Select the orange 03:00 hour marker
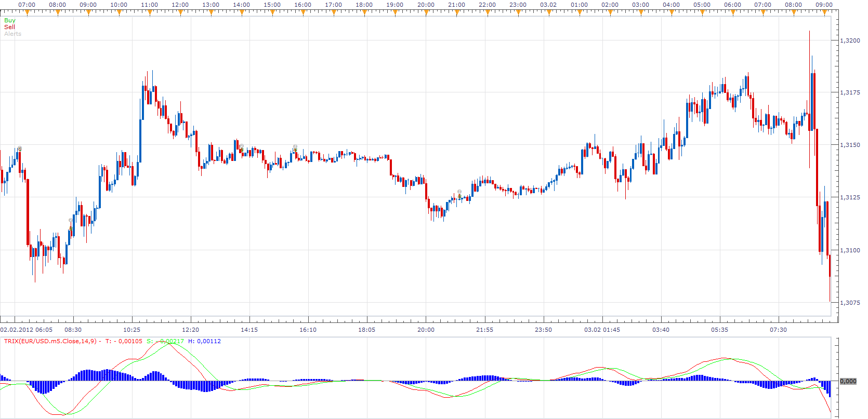This screenshot has width=868, height=419. [x=641, y=12]
